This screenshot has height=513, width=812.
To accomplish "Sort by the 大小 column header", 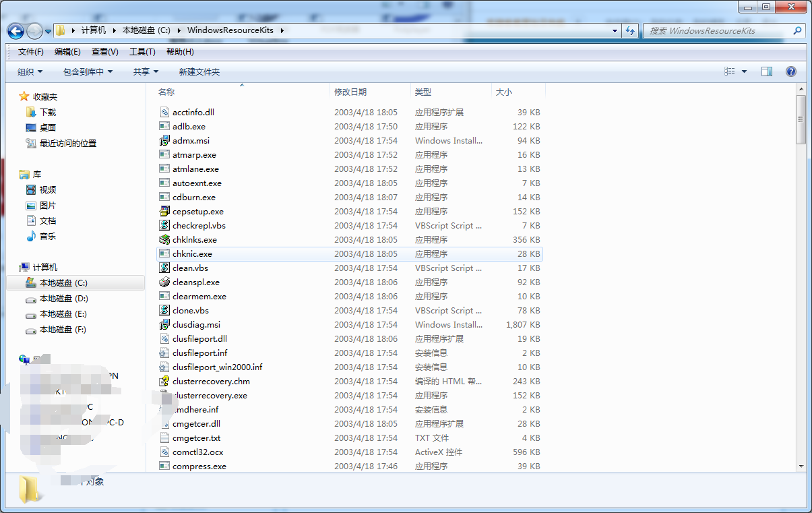I will pos(503,92).
